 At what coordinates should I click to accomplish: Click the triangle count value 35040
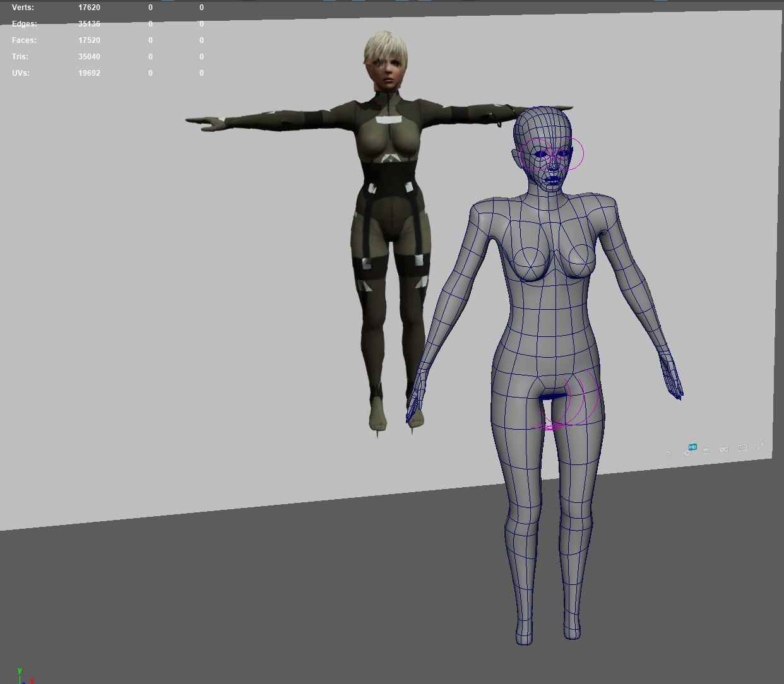(89, 57)
